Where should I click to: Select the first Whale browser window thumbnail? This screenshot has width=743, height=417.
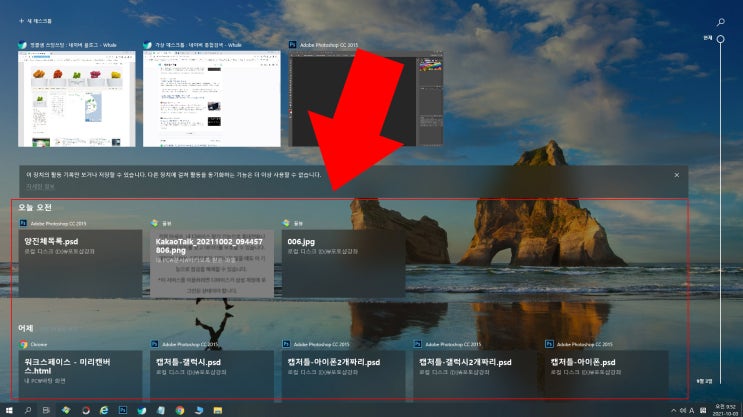click(77, 99)
